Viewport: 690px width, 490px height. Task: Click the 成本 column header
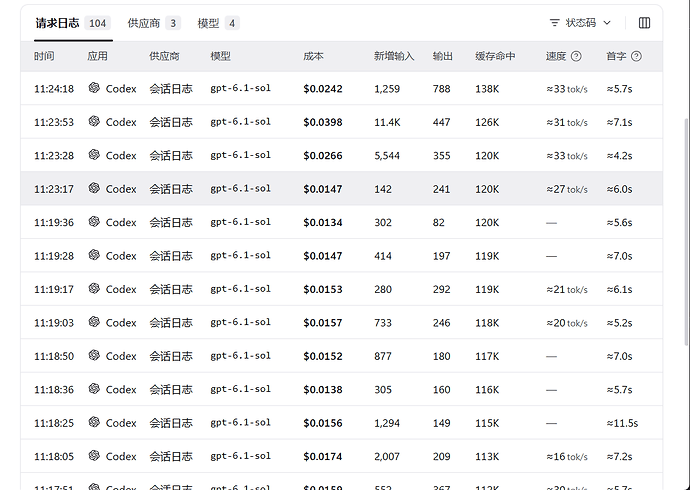pos(313,56)
